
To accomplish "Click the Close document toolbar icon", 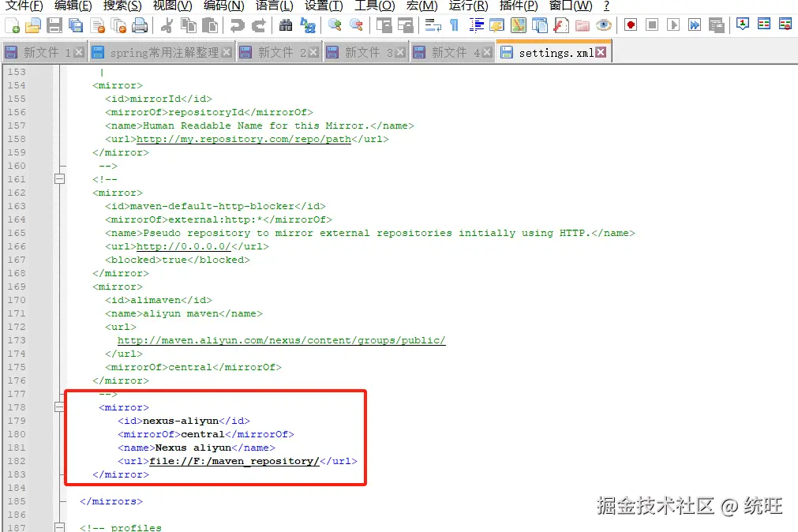I will (97, 25).
